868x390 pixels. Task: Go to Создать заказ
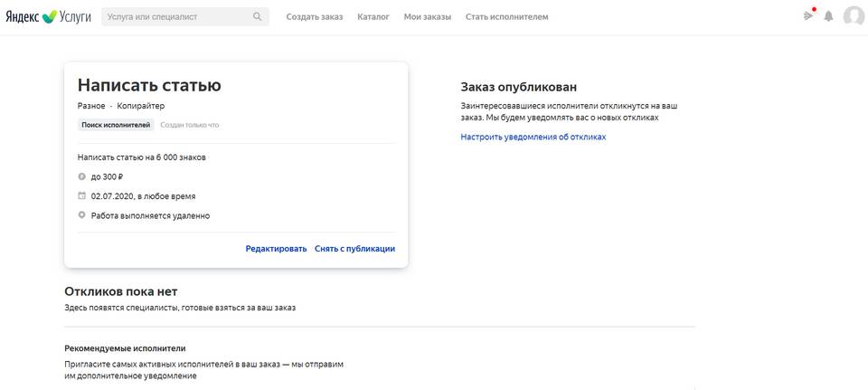pos(315,16)
